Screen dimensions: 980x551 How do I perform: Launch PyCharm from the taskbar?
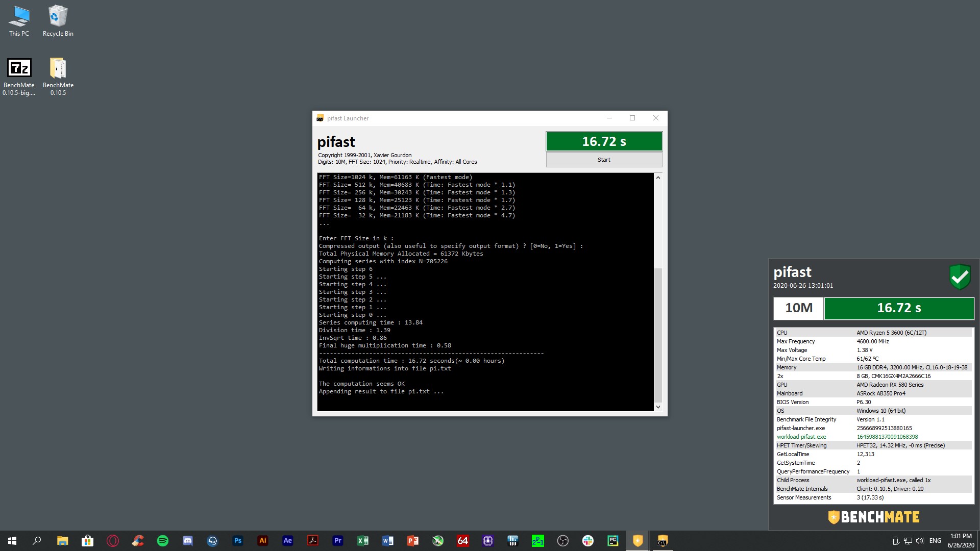612,541
